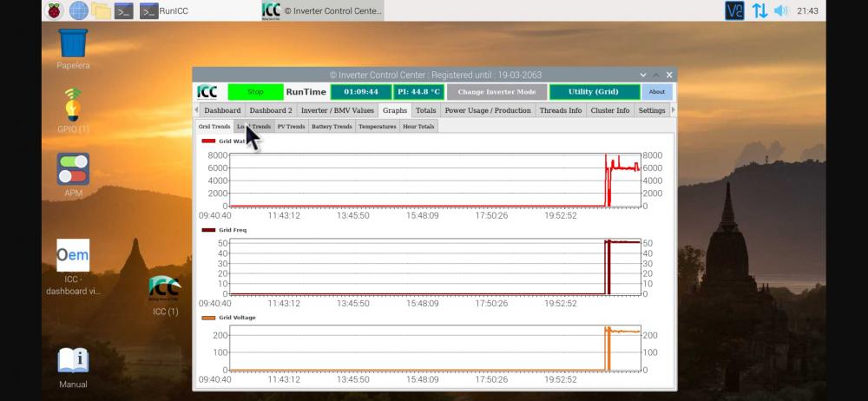The image size is (868, 401).
Task: Click the Grid Watts chart plot area
Action: coord(435,180)
